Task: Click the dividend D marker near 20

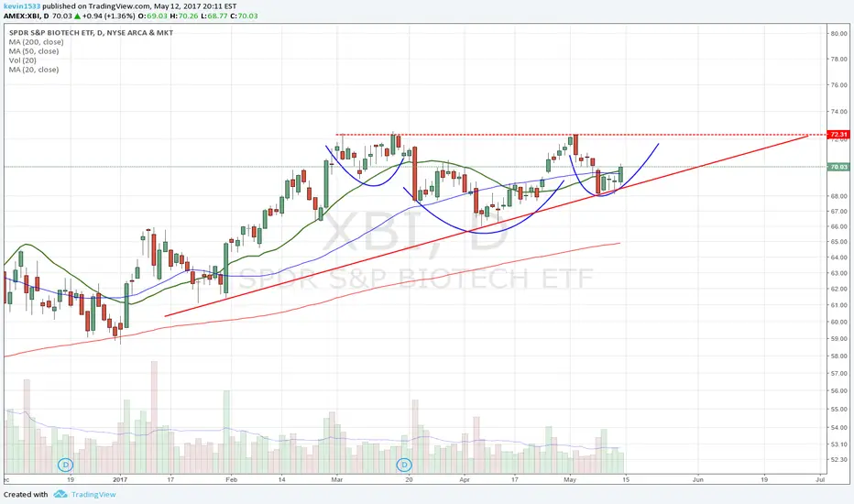Action: 404,465
